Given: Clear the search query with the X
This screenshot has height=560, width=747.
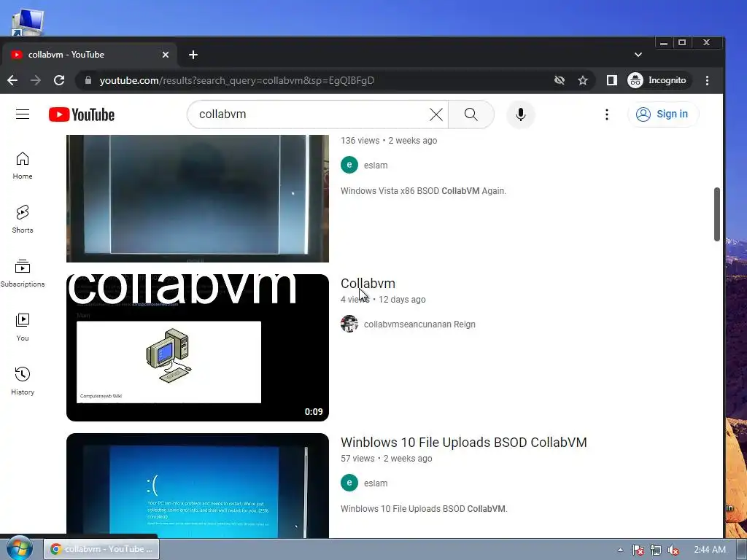Looking at the screenshot, I should click(436, 114).
